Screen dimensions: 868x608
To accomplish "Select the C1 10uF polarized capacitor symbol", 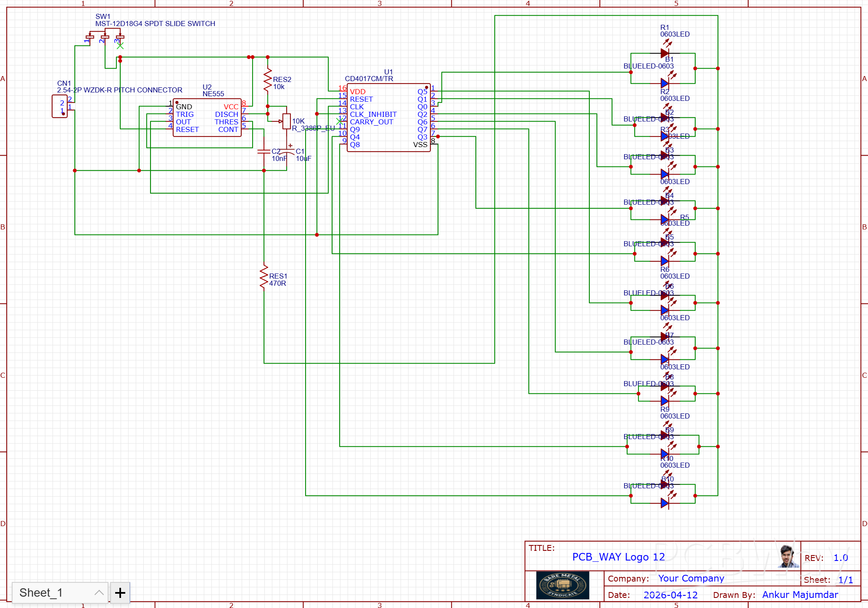I will pos(287,151).
